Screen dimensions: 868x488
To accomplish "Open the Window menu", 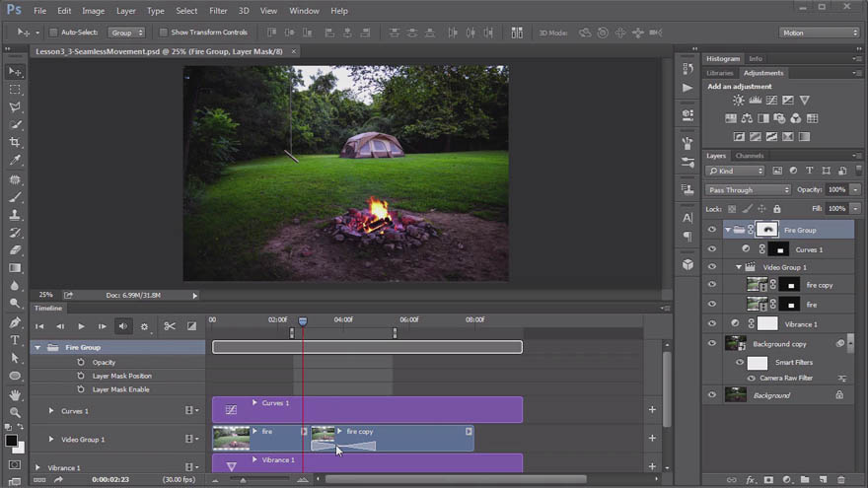I will [304, 11].
